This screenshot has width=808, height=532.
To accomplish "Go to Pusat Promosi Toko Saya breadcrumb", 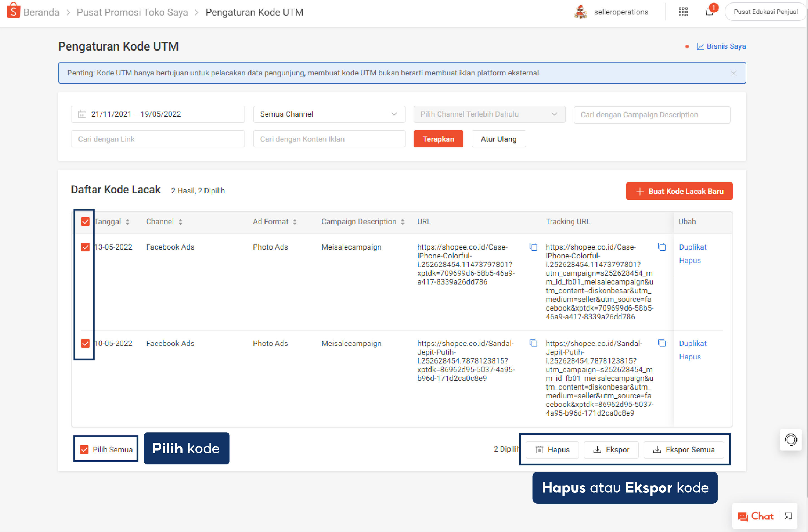I will pyautogui.click(x=132, y=12).
